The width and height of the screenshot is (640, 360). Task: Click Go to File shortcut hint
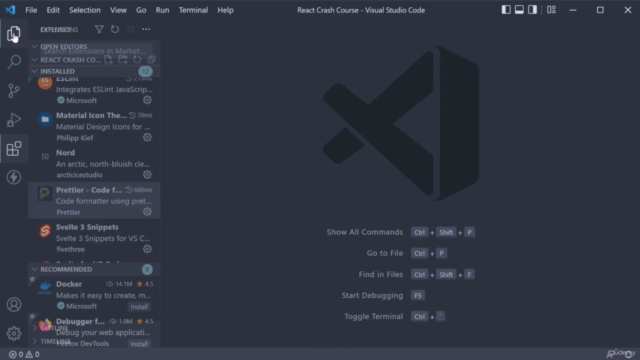(x=384, y=253)
